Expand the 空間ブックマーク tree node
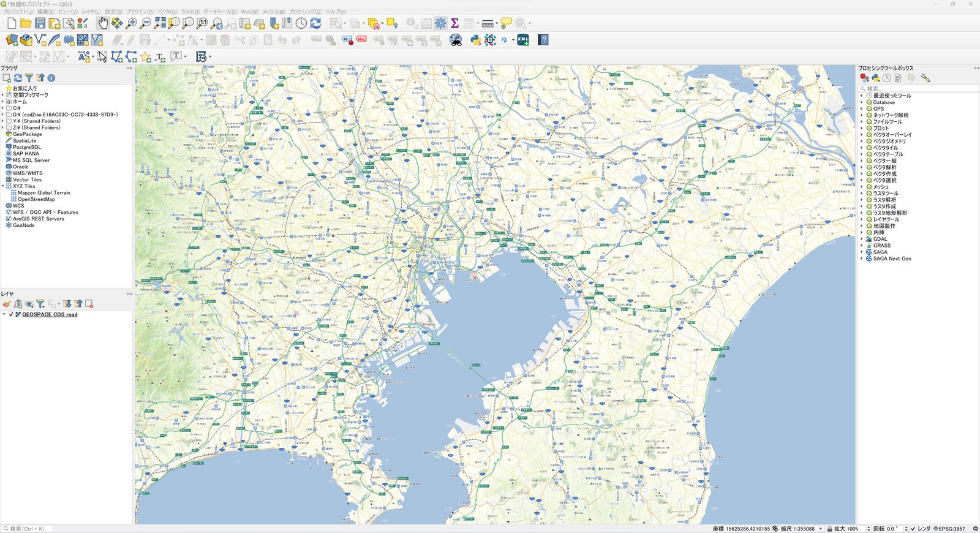Image resolution: width=980 pixels, height=533 pixels. pos(3,95)
